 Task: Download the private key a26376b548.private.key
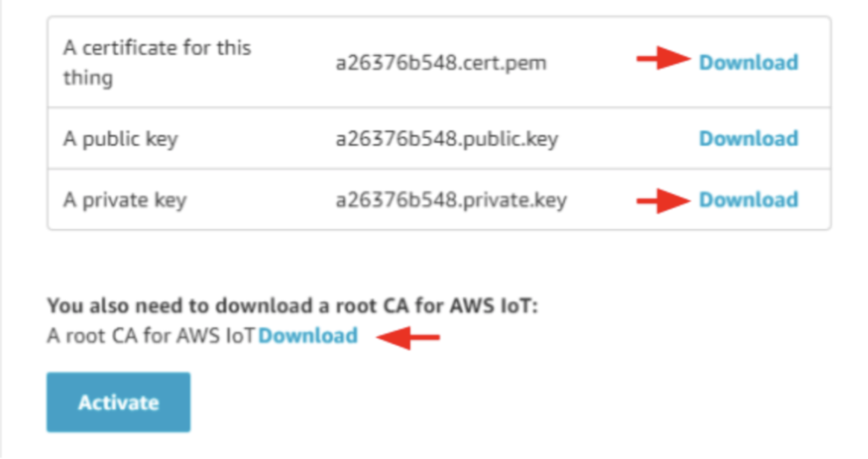749,199
